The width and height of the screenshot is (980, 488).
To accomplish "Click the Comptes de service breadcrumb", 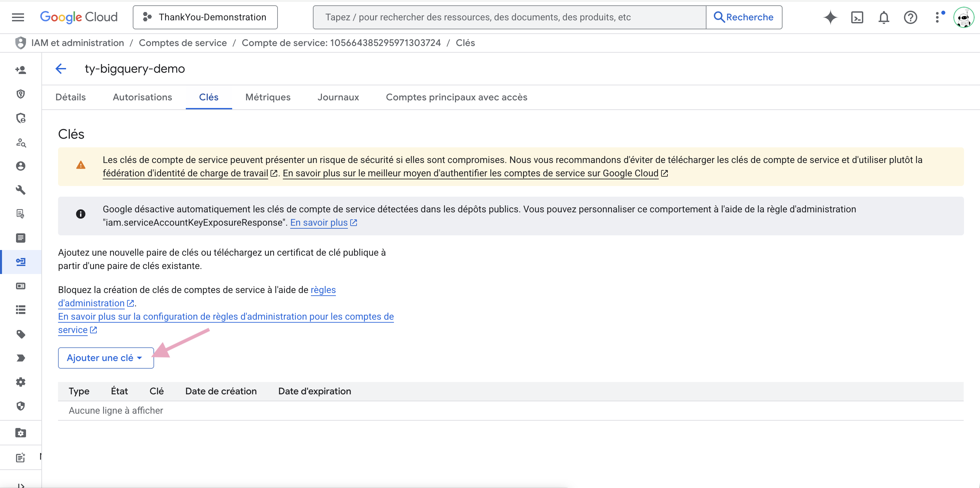I will 182,43.
